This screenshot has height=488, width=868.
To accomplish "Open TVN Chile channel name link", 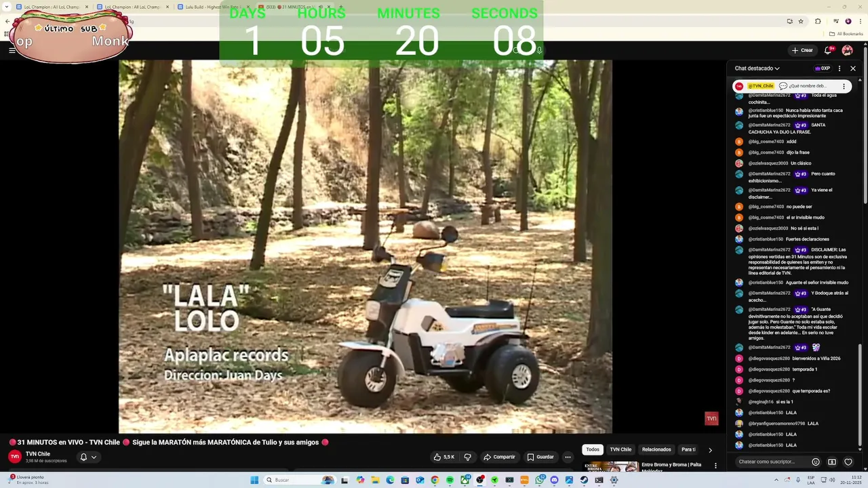I will [x=38, y=454].
